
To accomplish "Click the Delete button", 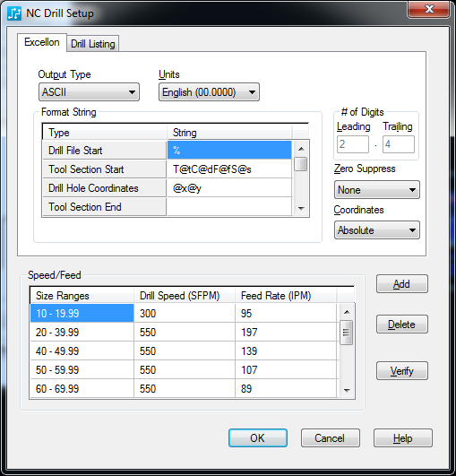I will coord(402,325).
